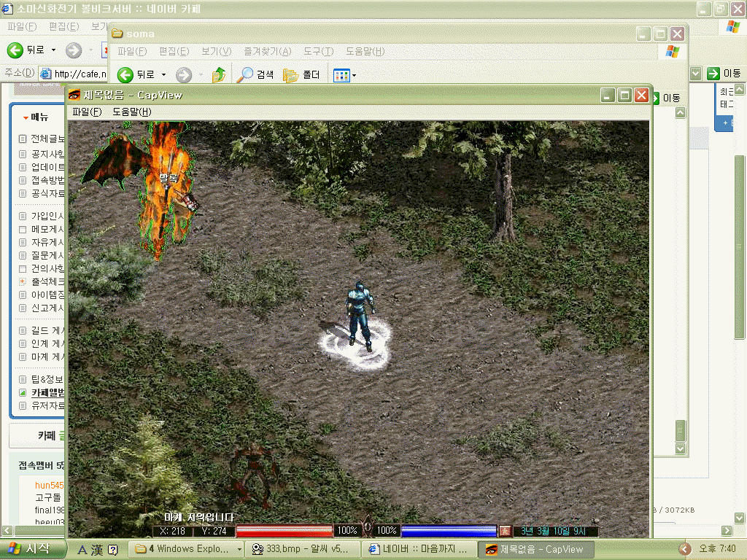This screenshot has height=560, width=747.
Task: Click the board icon beside 팁&정보
Action: coord(23,379)
